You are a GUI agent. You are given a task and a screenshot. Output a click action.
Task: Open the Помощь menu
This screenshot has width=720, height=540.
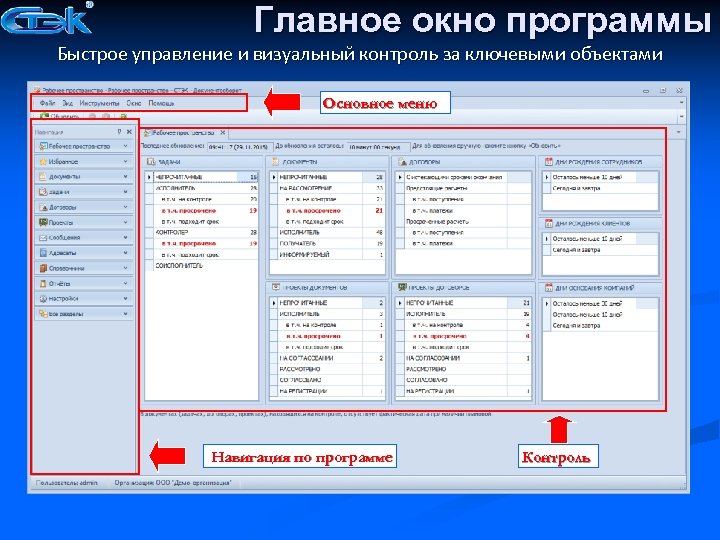pos(161,103)
